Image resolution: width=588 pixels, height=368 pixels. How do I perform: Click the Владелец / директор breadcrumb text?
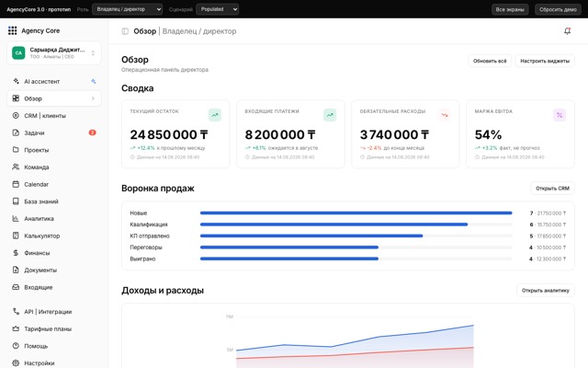point(199,31)
